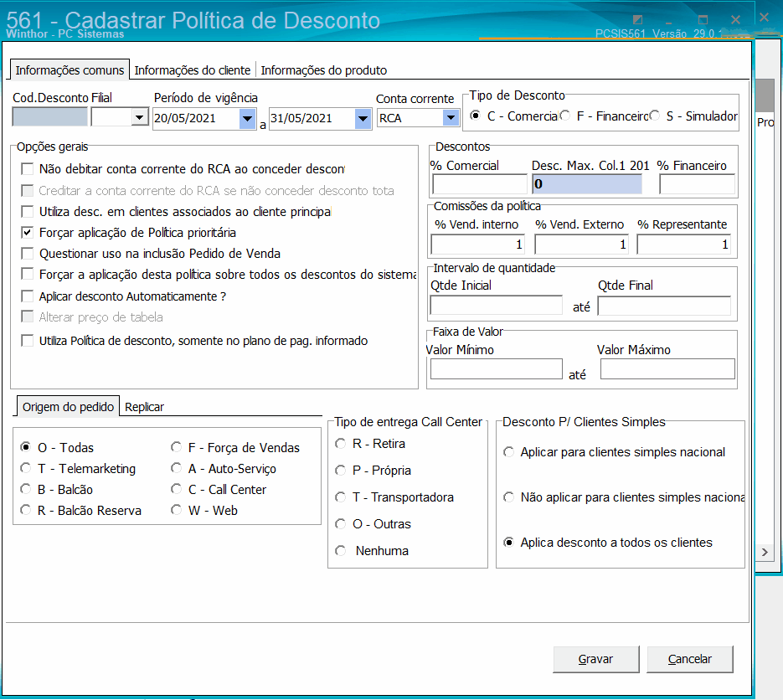The width and height of the screenshot is (783, 700).
Task: Select R - Balcão Reserva order origin
Action: (x=25, y=510)
